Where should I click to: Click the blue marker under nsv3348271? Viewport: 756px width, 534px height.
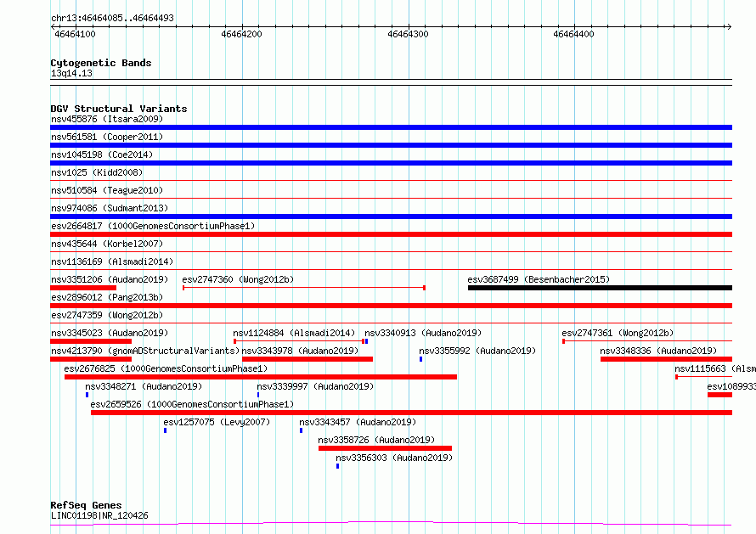(x=87, y=395)
